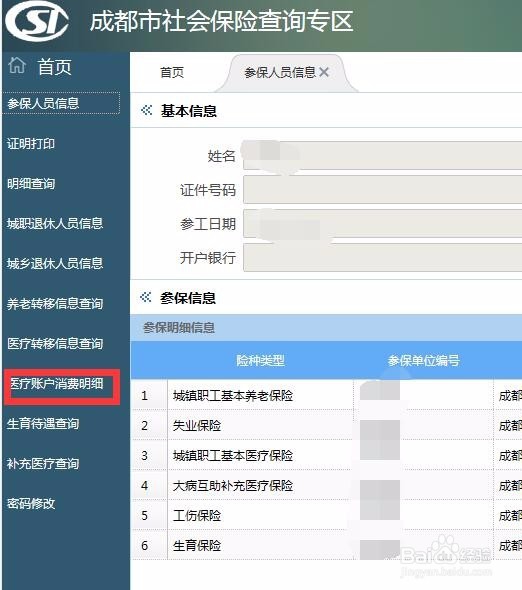Image resolution: width=522 pixels, height=590 pixels.
Task: Click the 成都市社会保险查询专区 title
Action: [221, 21]
